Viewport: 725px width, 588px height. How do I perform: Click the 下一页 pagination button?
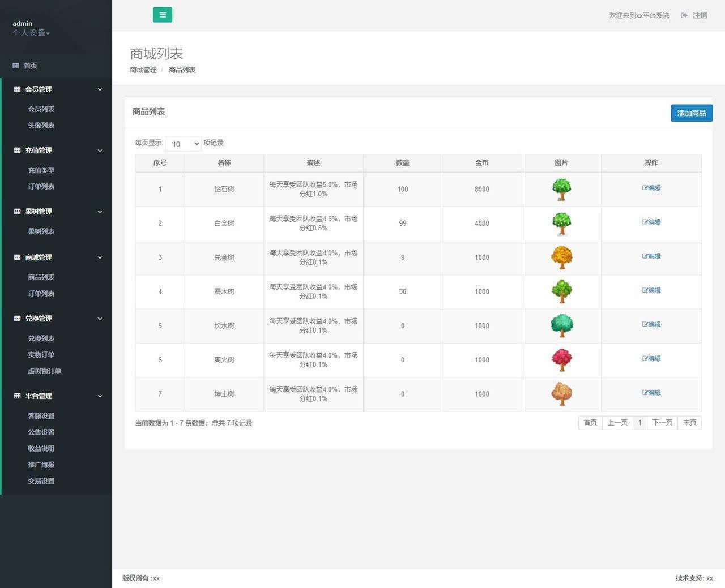[x=662, y=423]
